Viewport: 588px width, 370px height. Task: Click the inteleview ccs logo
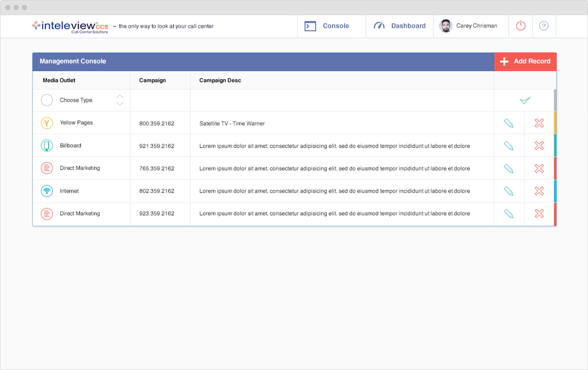70,26
